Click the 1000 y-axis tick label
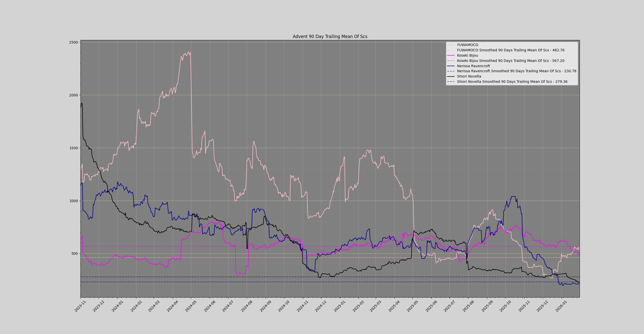This screenshot has height=334, width=644. (73, 201)
